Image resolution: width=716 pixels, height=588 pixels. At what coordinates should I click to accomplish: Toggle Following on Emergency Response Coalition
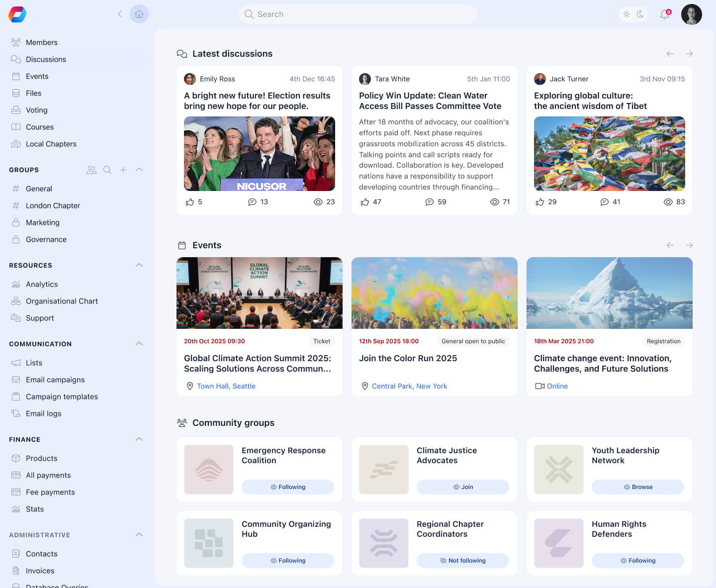tap(287, 487)
